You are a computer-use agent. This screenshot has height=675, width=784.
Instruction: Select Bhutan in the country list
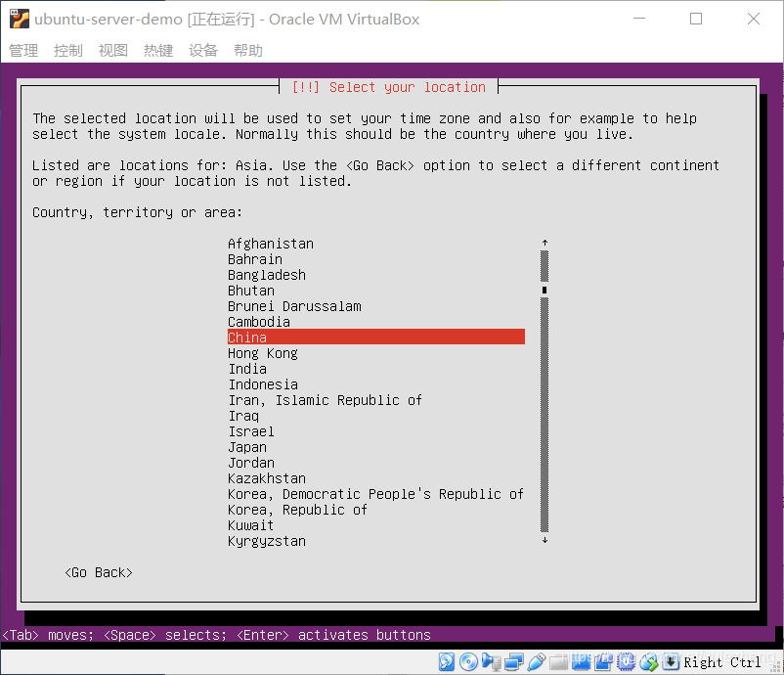coord(251,291)
